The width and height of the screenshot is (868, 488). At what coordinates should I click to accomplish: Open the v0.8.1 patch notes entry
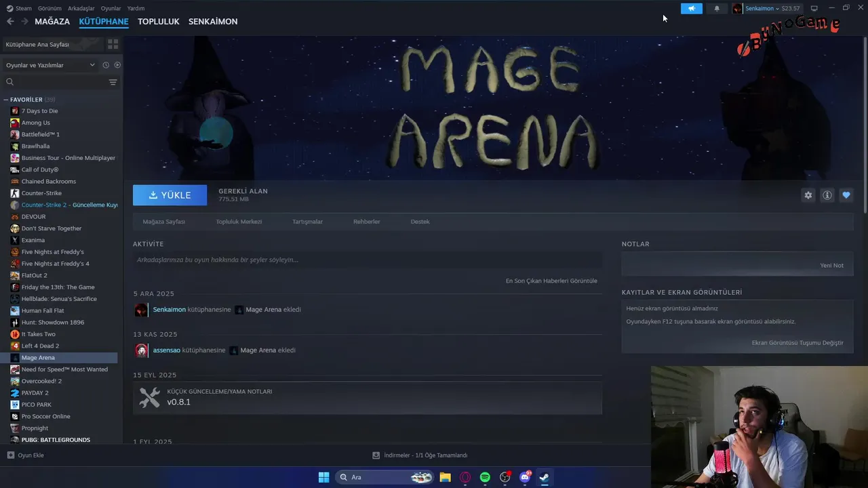368,398
